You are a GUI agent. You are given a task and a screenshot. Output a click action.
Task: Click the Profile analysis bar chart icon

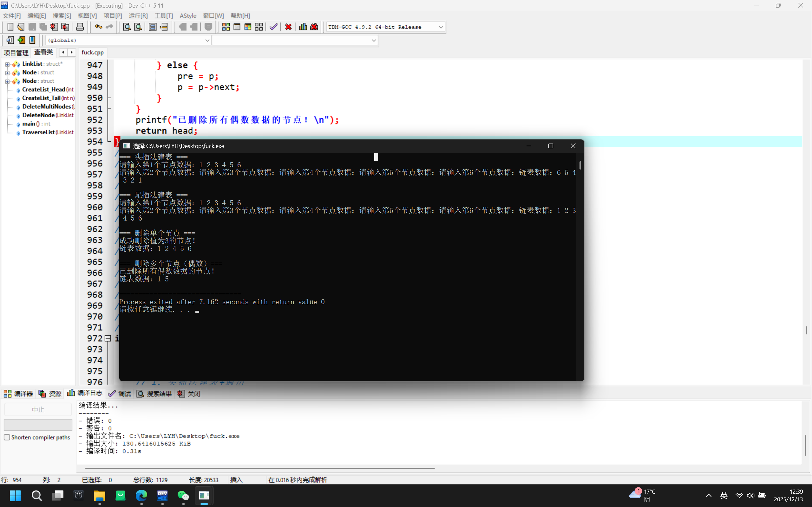(303, 27)
